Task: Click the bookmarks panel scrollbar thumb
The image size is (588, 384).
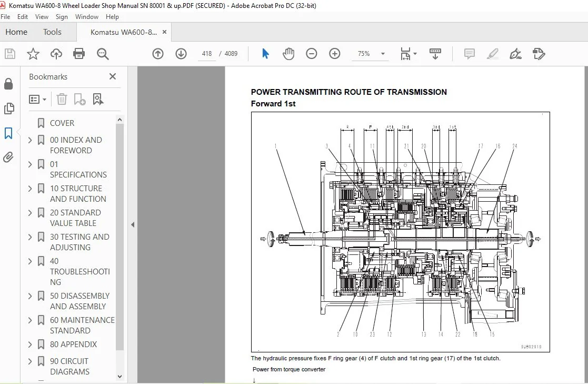Action: click(119, 237)
